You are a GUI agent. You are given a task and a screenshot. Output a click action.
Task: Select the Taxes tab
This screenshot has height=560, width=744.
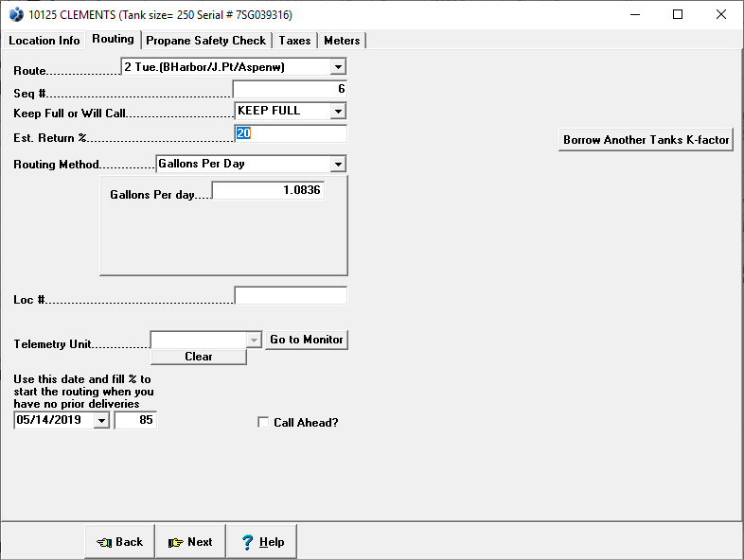pos(294,41)
